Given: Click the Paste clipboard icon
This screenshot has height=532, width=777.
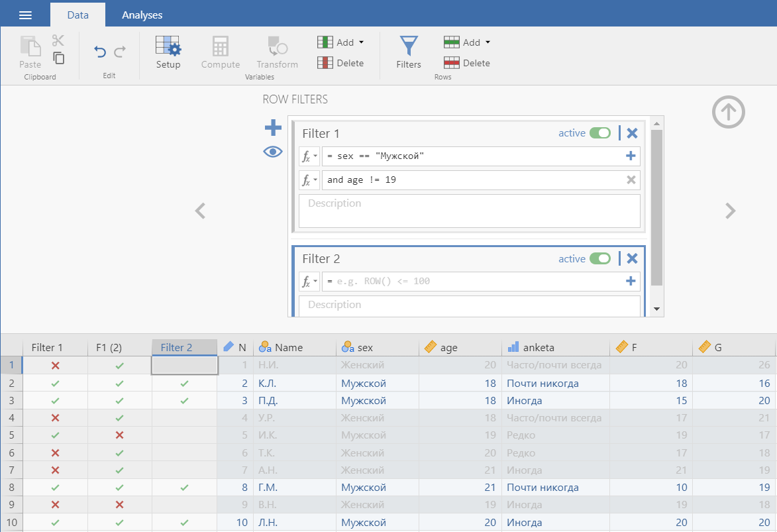Looking at the screenshot, I should pyautogui.click(x=30, y=52).
